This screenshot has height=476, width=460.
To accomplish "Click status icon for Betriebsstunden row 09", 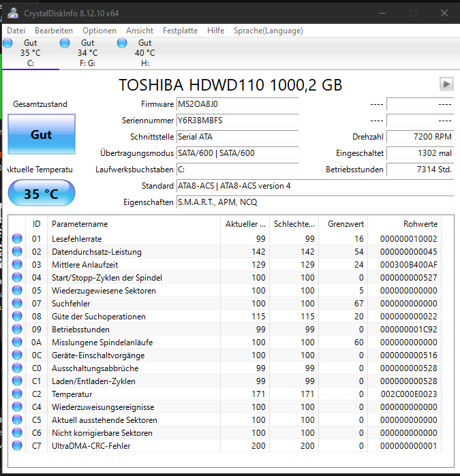I will point(17,329).
